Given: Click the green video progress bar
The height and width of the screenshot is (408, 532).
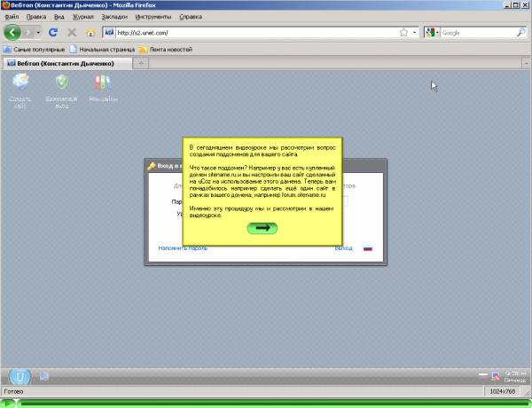Looking at the screenshot, I should pos(266,404).
